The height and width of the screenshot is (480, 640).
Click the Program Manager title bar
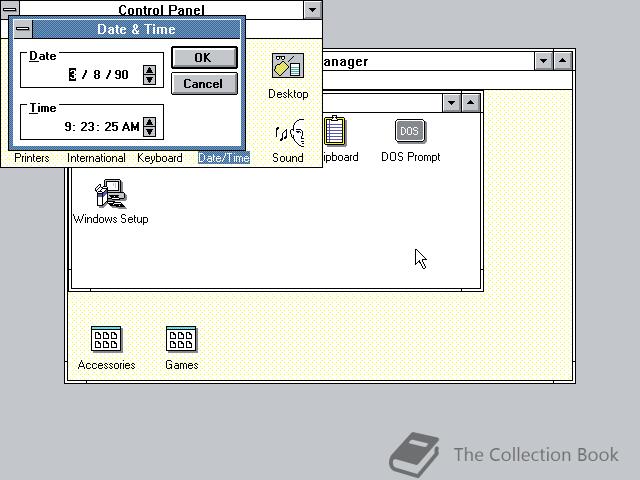(429, 61)
